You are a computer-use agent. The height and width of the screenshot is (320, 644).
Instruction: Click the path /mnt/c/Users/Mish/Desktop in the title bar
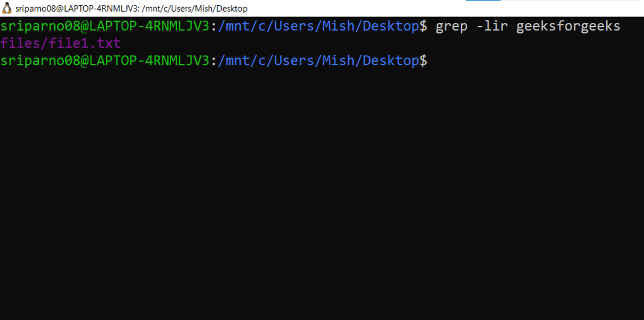[195, 8]
